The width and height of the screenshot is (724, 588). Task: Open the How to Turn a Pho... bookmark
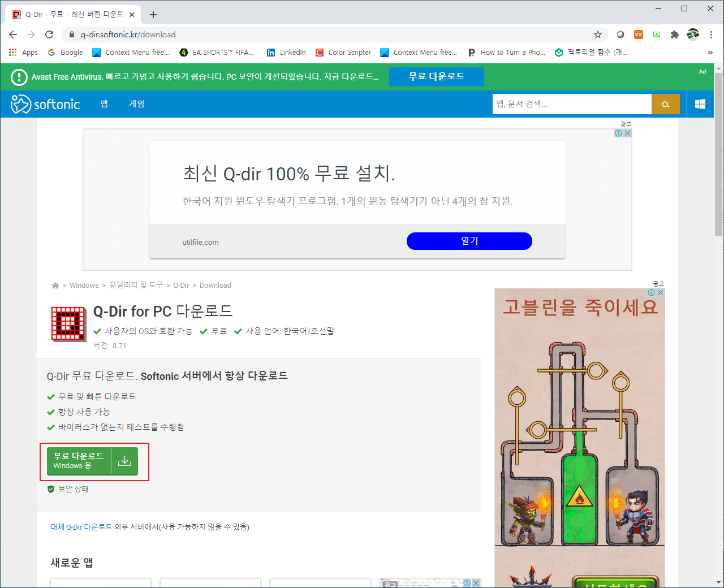coord(507,53)
